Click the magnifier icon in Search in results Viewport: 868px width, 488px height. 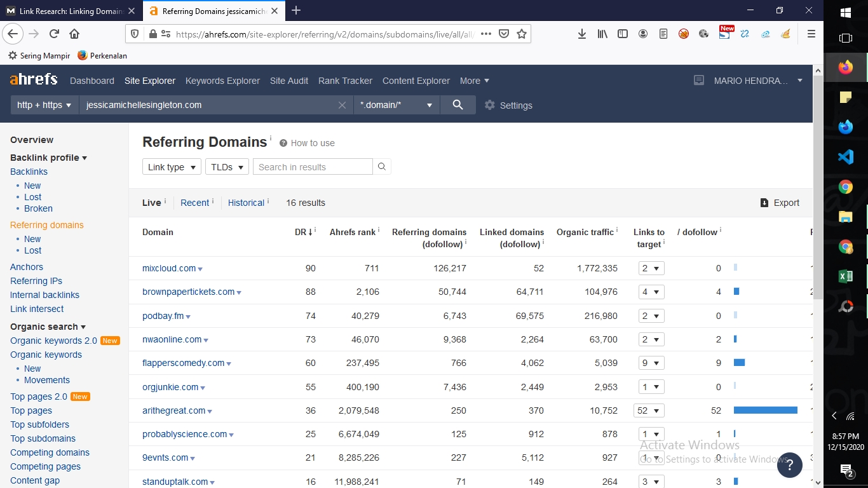(382, 166)
